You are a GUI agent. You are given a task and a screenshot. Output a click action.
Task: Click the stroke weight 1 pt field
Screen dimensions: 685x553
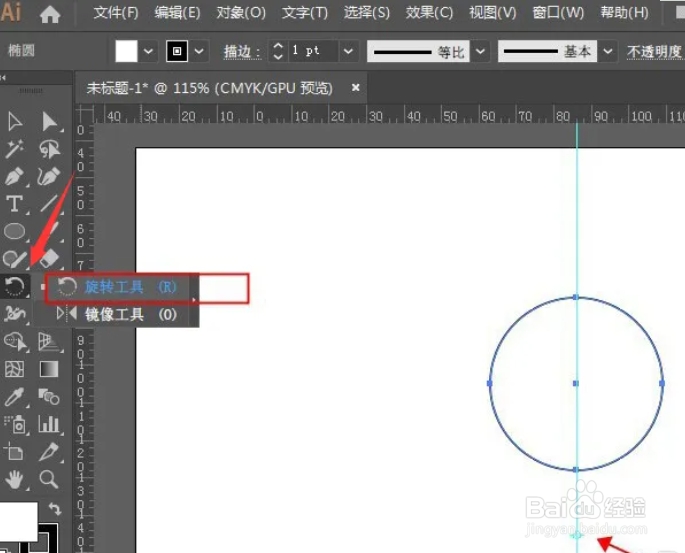click(312, 51)
